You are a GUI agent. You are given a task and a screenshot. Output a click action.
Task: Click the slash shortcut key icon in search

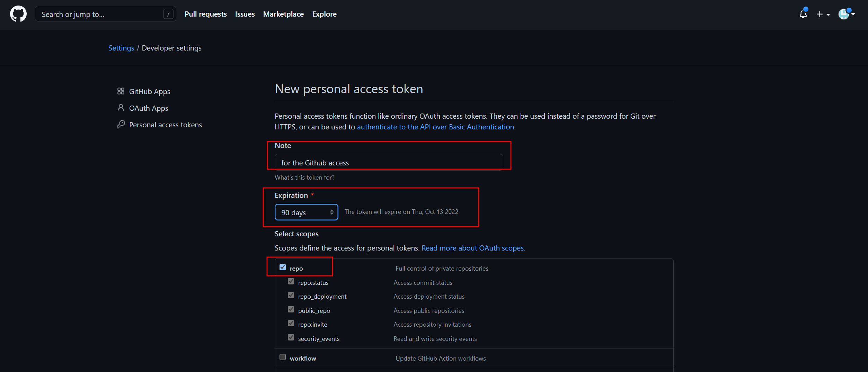[x=168, y=14]
